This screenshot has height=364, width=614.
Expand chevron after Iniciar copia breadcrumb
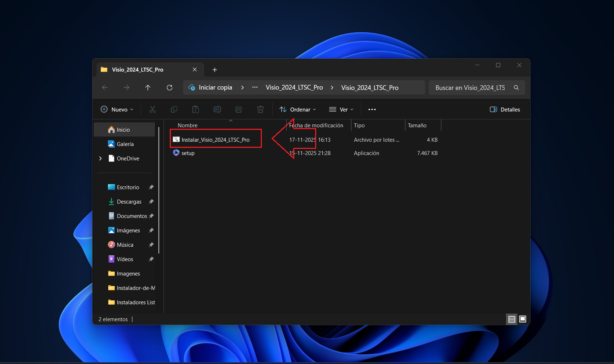pyautogui.click(x=242, y=87)
